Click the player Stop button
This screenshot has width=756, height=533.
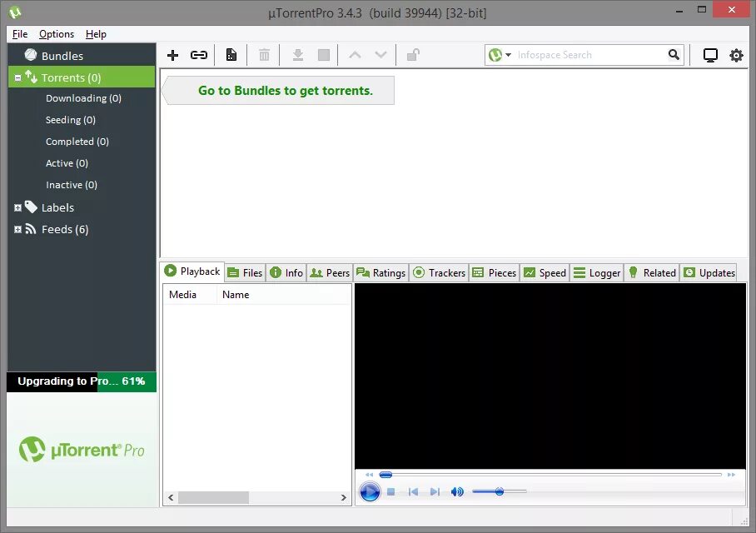tap(391, 492)
